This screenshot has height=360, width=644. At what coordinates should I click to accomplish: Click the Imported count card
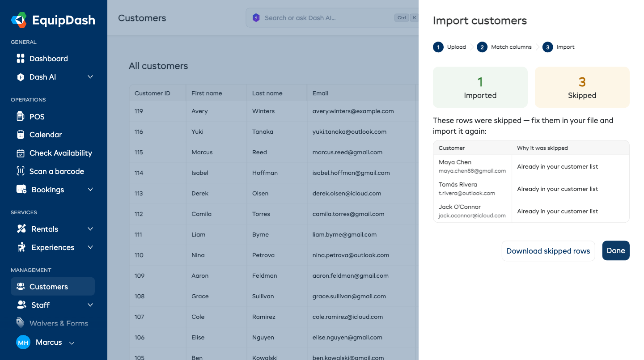480,87
